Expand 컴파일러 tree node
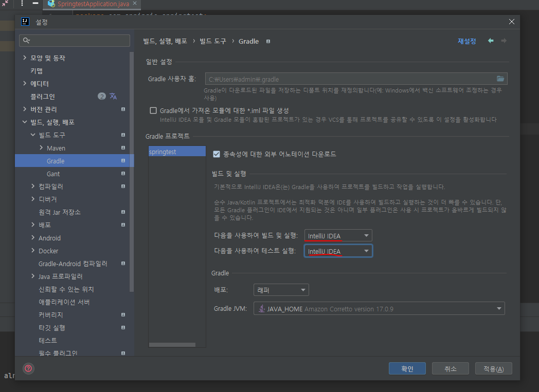 32,186
